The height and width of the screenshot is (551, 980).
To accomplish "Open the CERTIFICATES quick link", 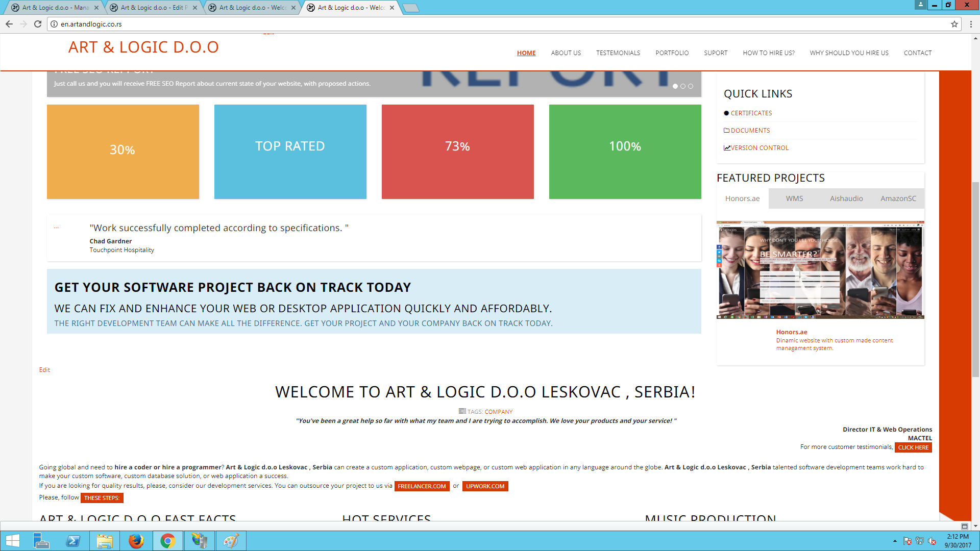I will (x=751, y=113).
